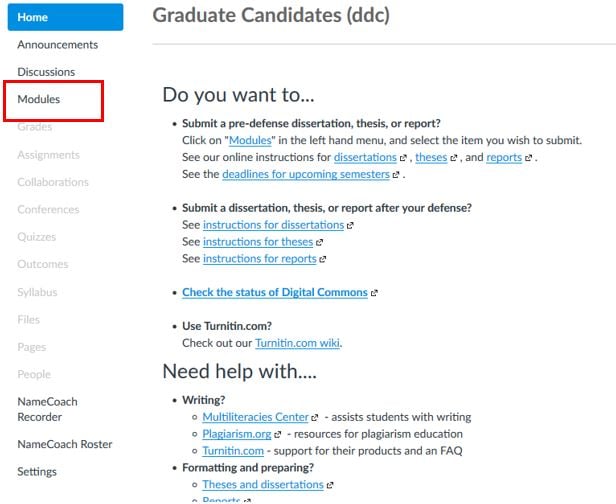This screenshot has height=504, width=616.
Task: Click external-link icon after Check the status of Digital Commons
Action: [x=374, y=293]
